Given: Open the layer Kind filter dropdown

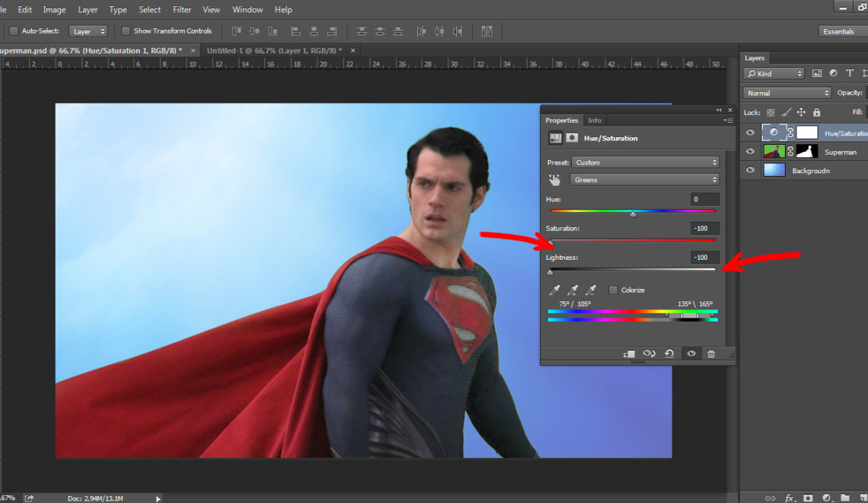Looking at the screenshot, I should click(x=774, y=73).
